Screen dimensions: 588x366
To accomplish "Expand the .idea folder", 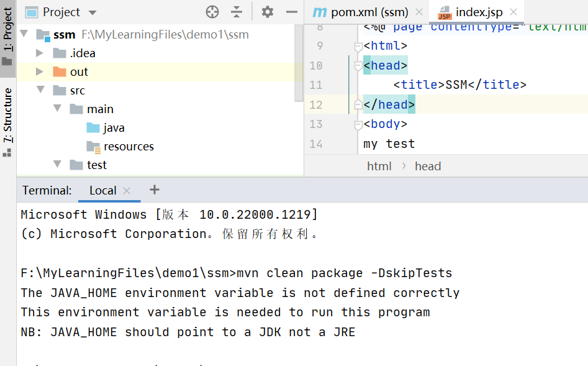I will tap(39, 53).
